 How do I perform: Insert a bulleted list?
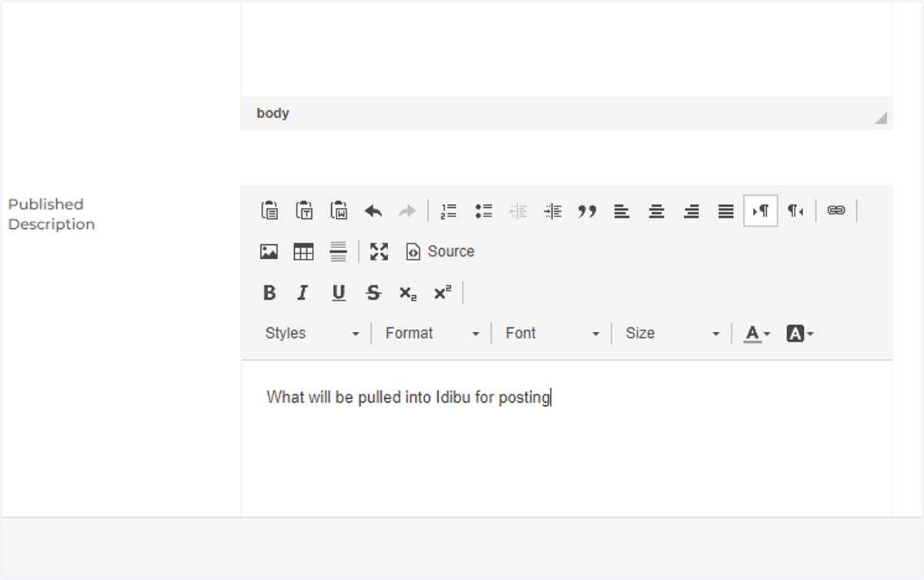[x=484, y=210]
